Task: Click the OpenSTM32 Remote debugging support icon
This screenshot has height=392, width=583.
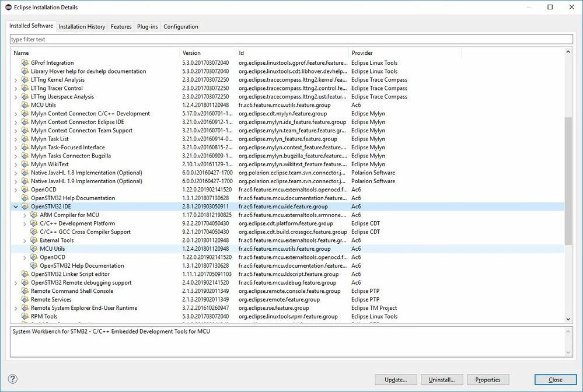Action: pos(25,283)
